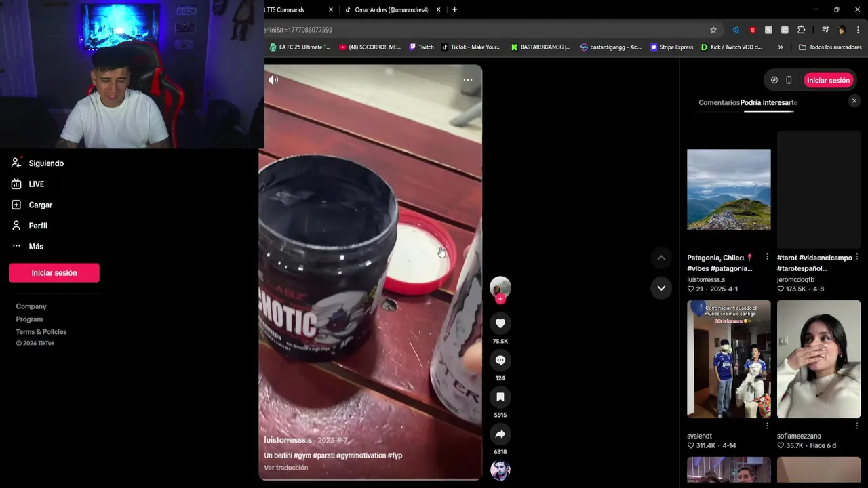
Task: Open the Patagonia mountain video thumbnail
Action: tap(729, 190)
